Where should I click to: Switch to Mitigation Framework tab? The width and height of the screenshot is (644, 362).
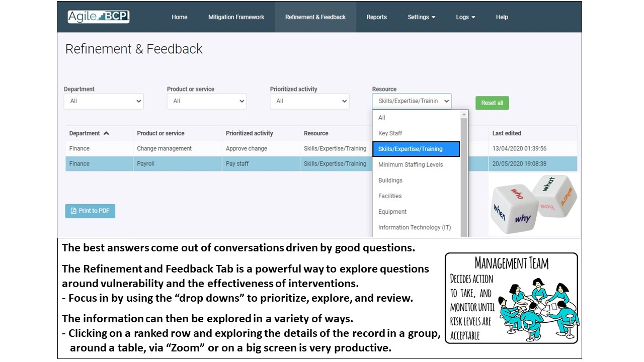click(236, 17)
